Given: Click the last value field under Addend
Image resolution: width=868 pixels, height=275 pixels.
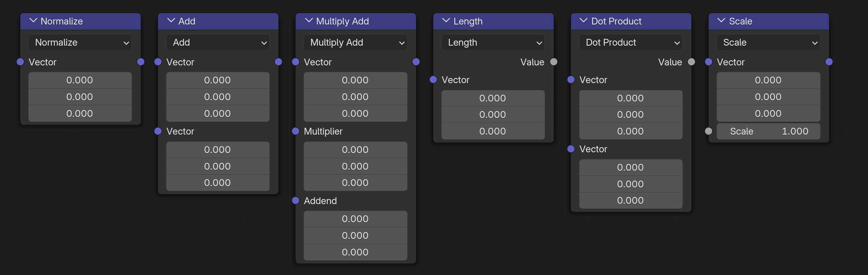Looking at the screenshot, I should (355, 252).
